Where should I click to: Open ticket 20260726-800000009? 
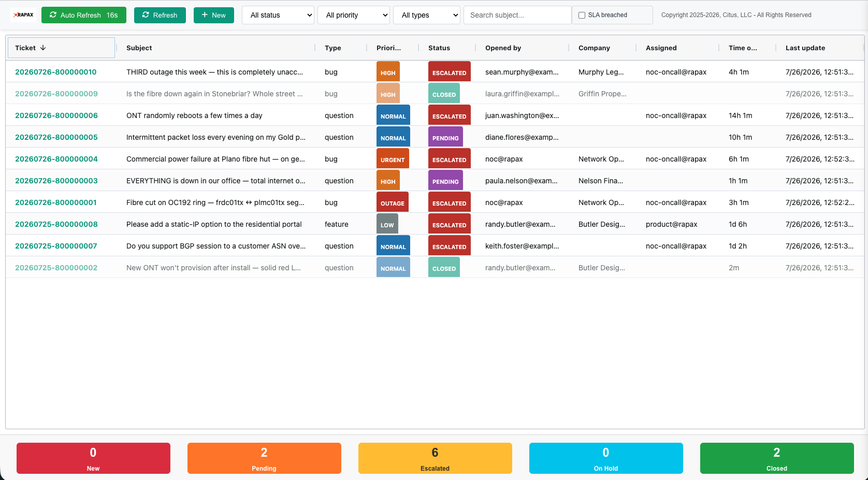(56, 94)
